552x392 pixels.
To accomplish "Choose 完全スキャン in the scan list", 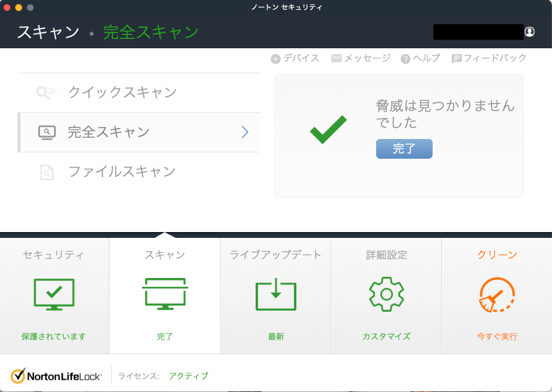I will pos(109,133).
